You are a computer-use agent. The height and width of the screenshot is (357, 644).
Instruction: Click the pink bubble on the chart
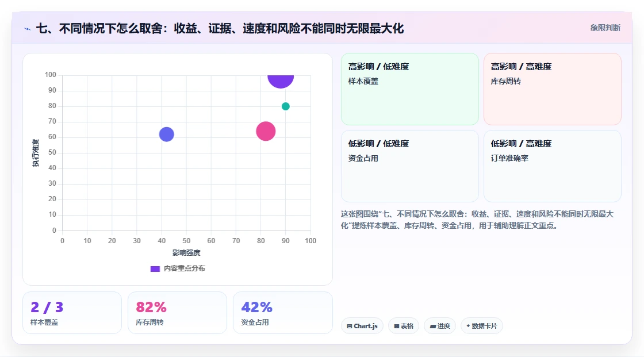click(266, 132)
